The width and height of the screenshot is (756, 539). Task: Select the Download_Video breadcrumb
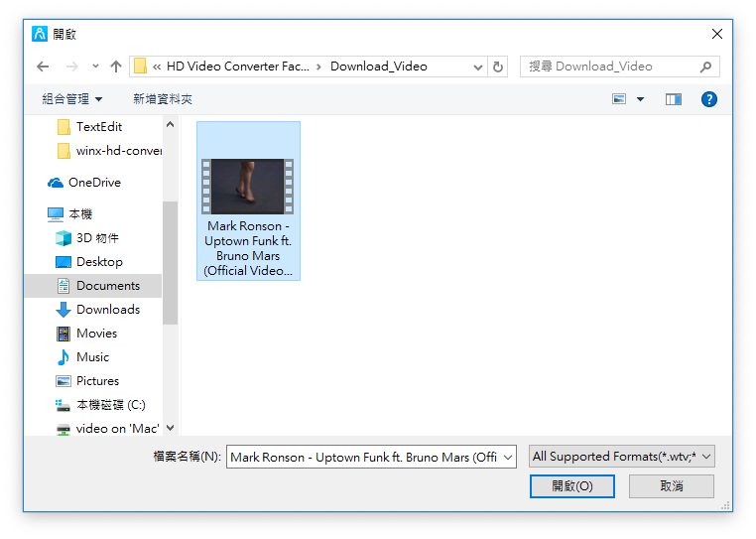point(378,67)
